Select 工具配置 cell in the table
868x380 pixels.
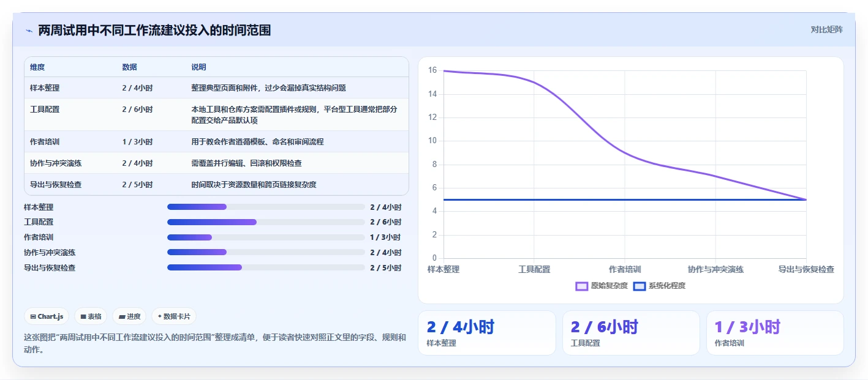[x=45, y=110]
